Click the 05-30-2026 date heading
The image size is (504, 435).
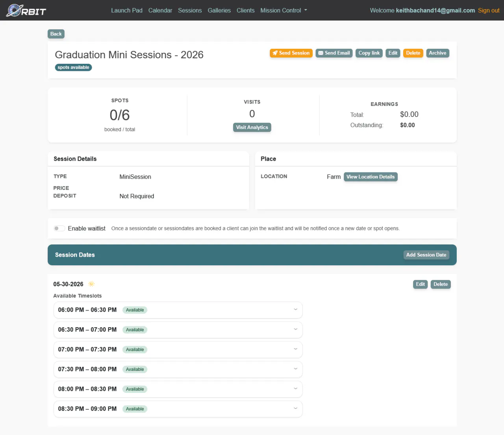pyautogui.click(x=68, y=284)
